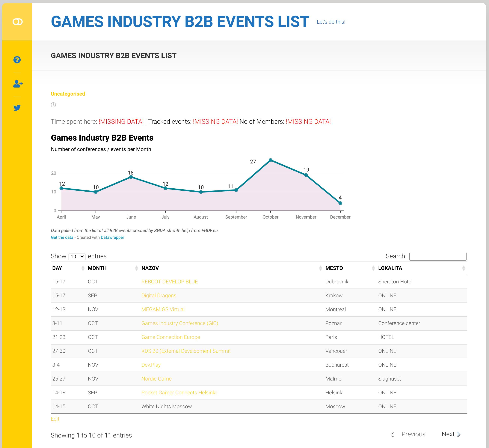Image resolution: width=489 pixels, height=448 pixels.
Task: Click Showing 1 to 10 of 11 entries text
Action: tap(91, 435)
